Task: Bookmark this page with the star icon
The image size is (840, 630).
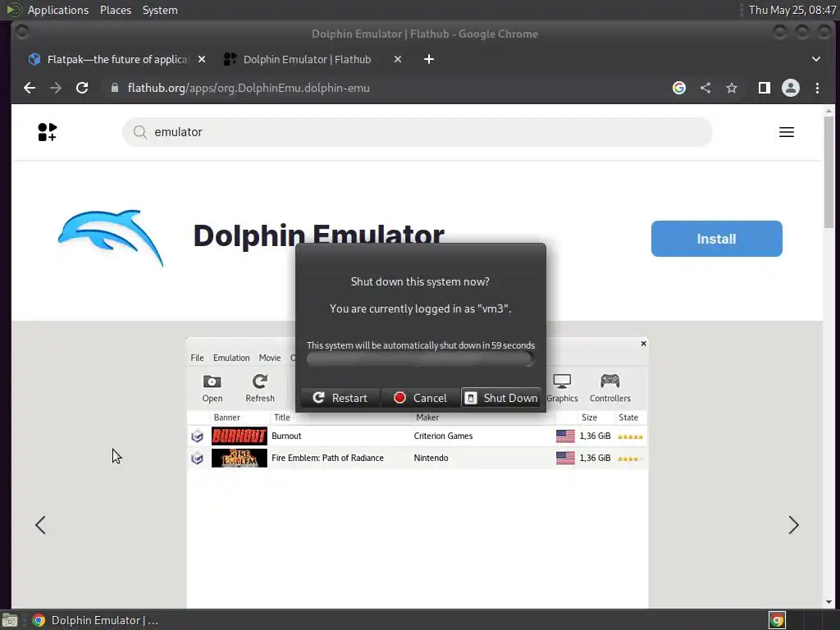Action: [732, 88]
